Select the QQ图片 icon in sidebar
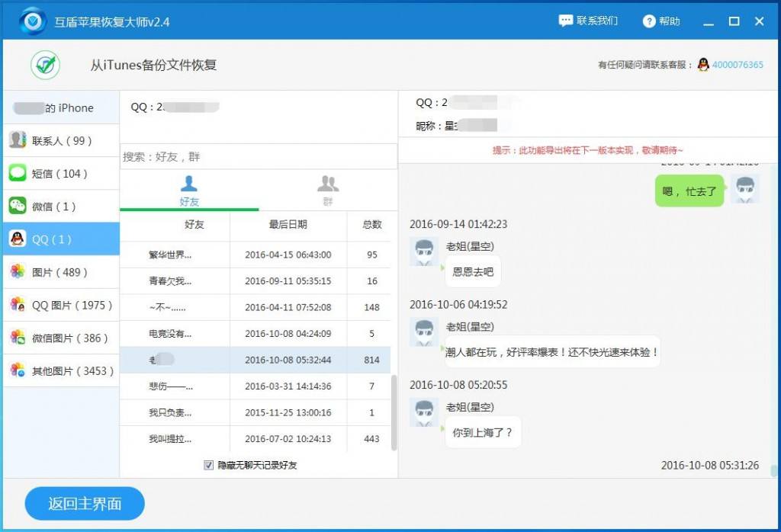The height and width of the screenshot is (532, 781). (18, 305)
